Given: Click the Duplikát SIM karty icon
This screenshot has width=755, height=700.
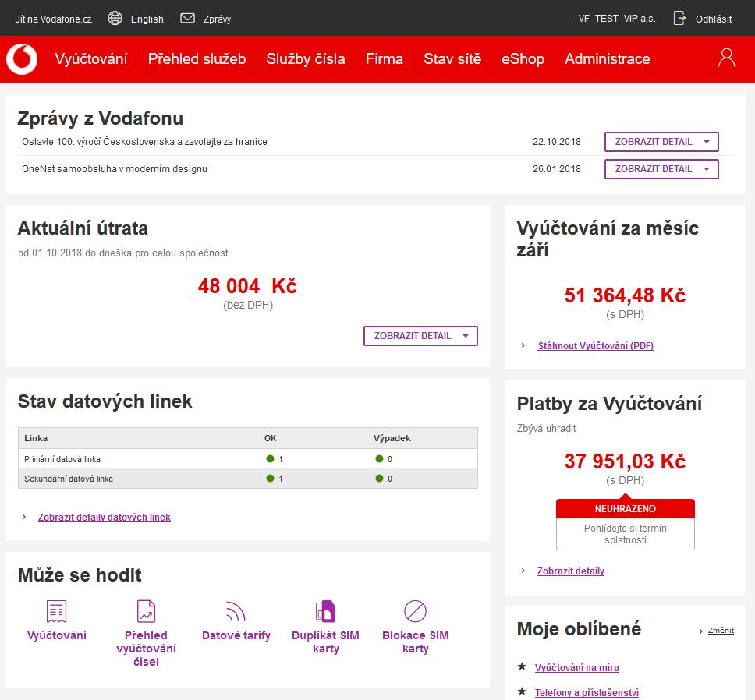Looking at the screenshot, I should (x=325, y=611).
